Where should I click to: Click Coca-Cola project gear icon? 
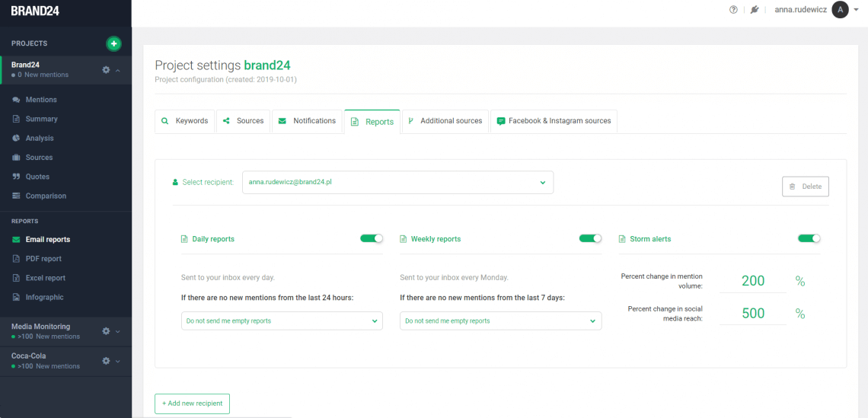(x=107, y=361)
